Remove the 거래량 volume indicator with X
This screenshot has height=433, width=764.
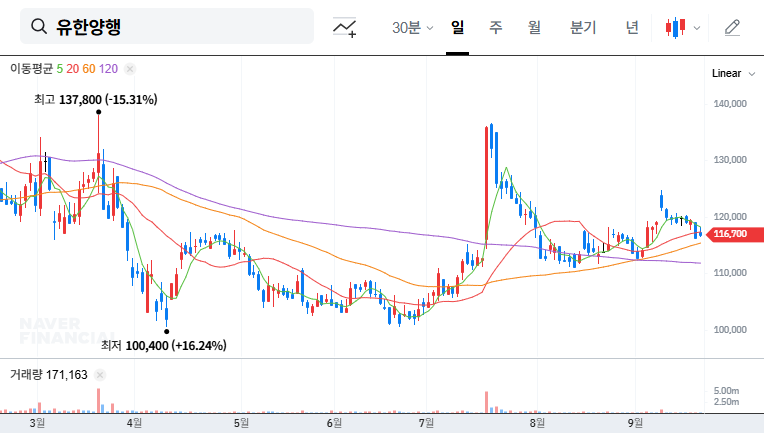tap(100, 375)
